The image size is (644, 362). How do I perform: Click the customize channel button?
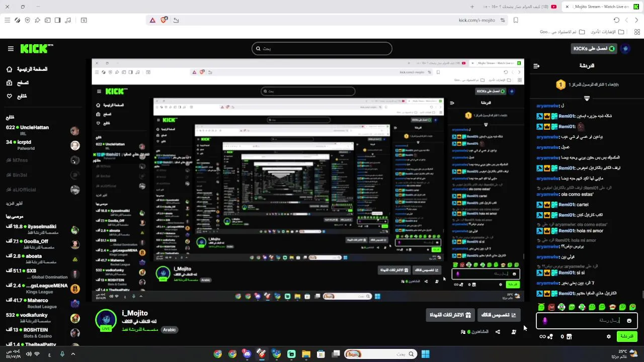pos(499,315)
